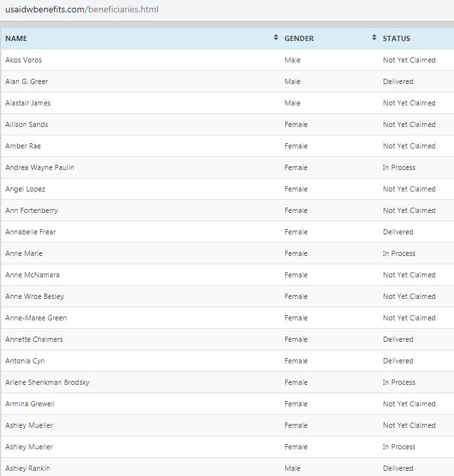Select the name Anne-Maree Green
This screenshot has width=454, height=476.
(x=36, y=318)
